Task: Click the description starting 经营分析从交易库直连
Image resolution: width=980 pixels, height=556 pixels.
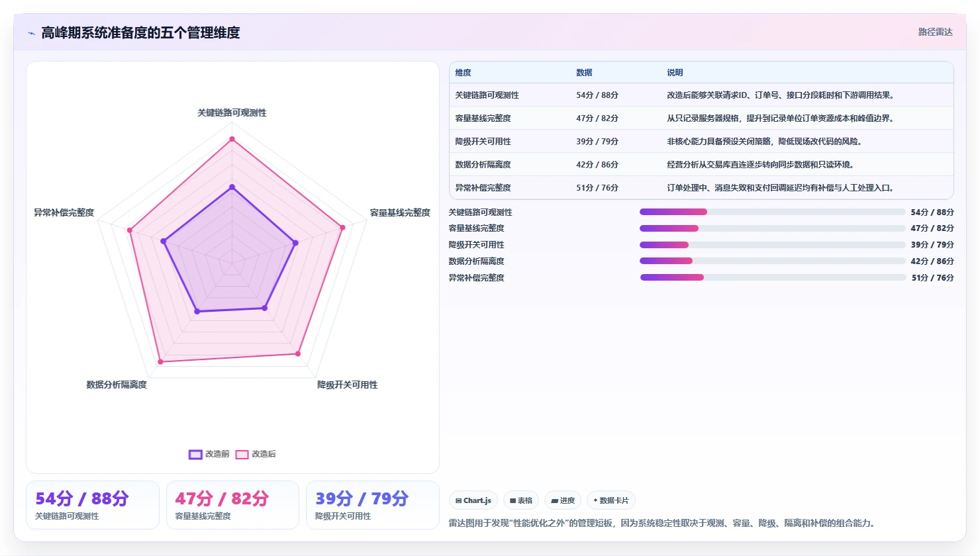Action: click(761, 165)
